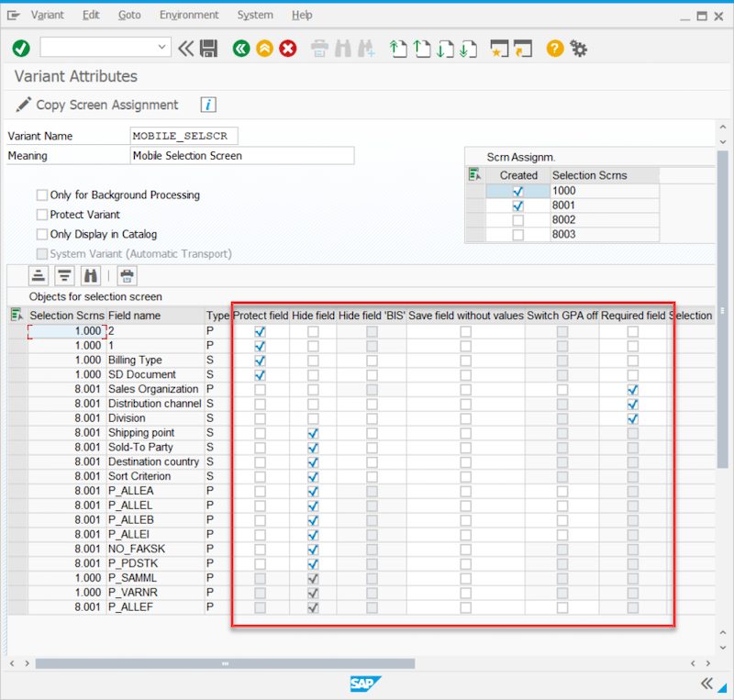Screen dimensions: 734x700
Task: Go to Last Page icon
Action: [469, 49]
